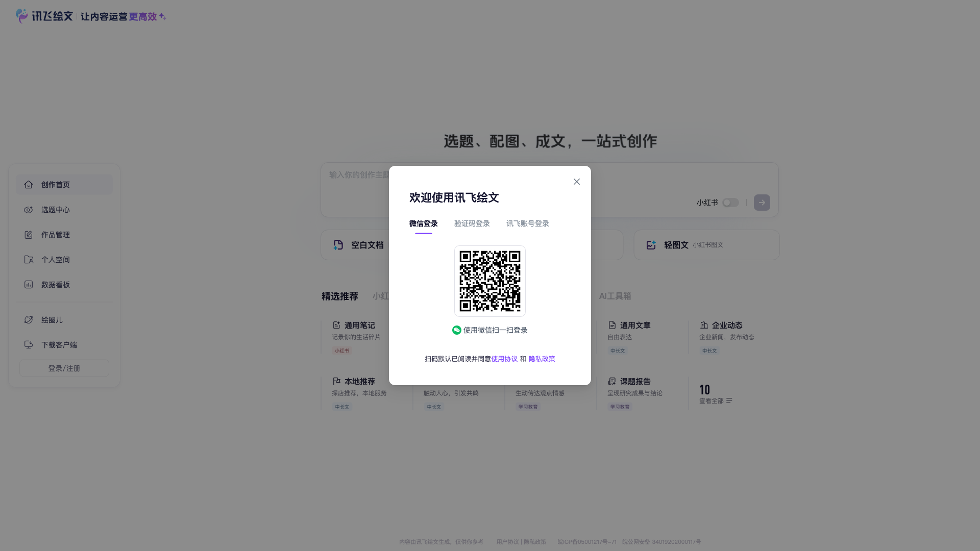
Task: Select the 微信登录 tab
Action: pos(424,223)
